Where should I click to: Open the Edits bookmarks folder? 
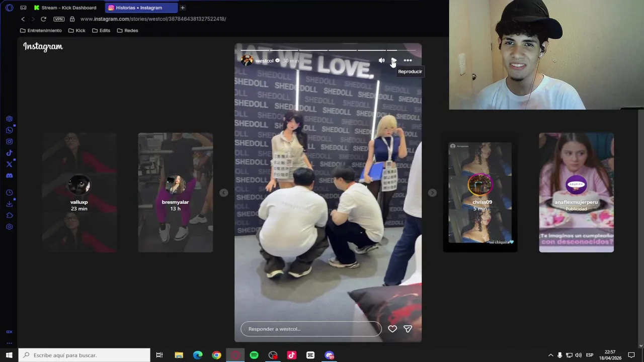(101, 31)
